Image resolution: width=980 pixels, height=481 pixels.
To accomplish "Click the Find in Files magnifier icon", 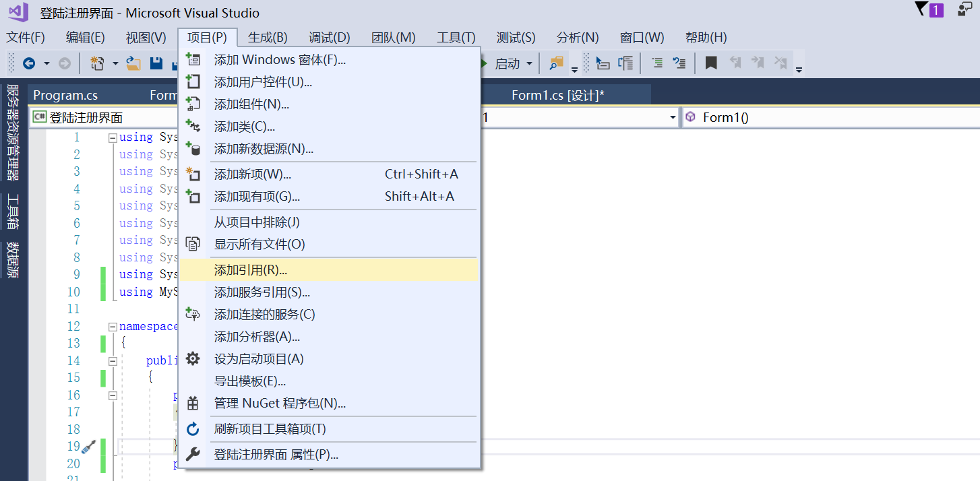I will (554, 63).
